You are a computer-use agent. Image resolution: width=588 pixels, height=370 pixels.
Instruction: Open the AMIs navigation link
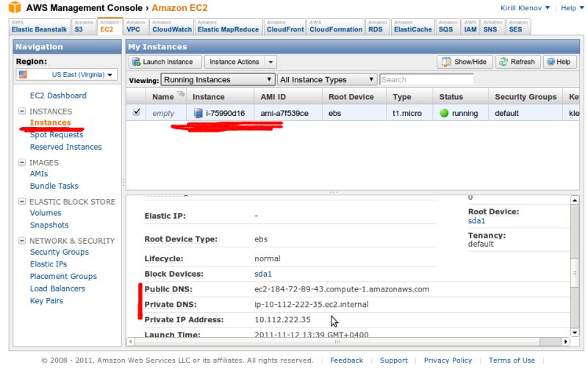click(39, 174)
